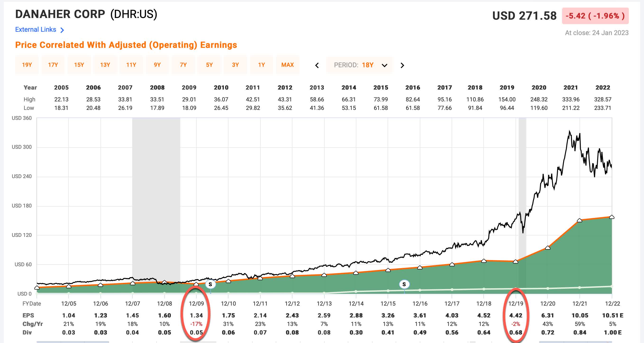Select the 5Y time range button
644x343 pixels.
coord(209,65)
